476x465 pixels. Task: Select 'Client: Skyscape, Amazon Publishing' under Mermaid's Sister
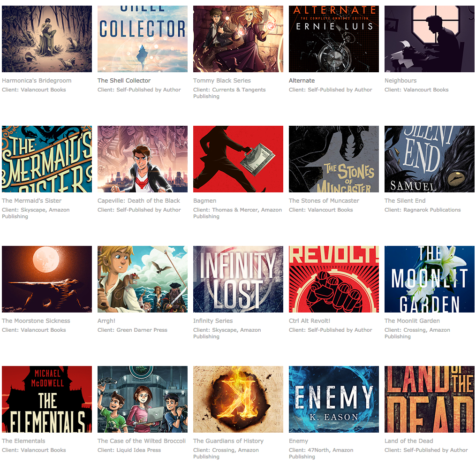[x=36, y=213]
